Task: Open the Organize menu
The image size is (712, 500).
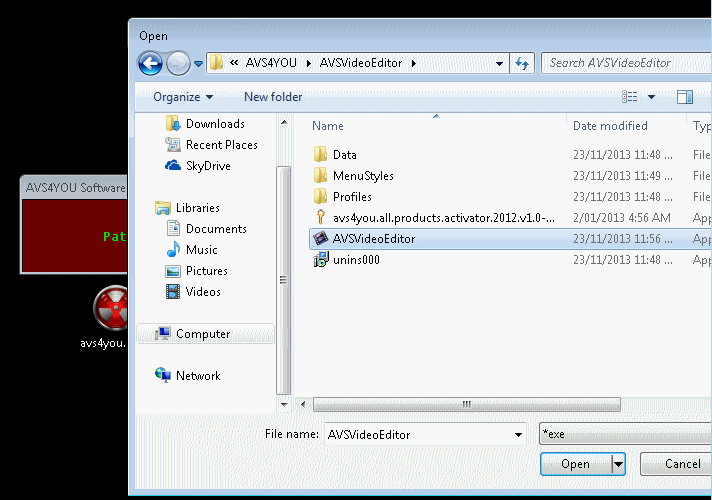Action: pos(183,97)
